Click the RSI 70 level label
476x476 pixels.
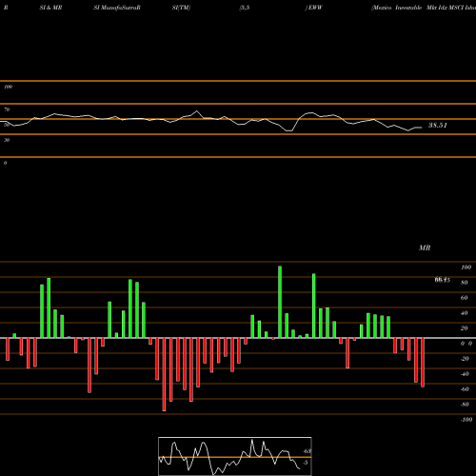click(x=7, y=109)
